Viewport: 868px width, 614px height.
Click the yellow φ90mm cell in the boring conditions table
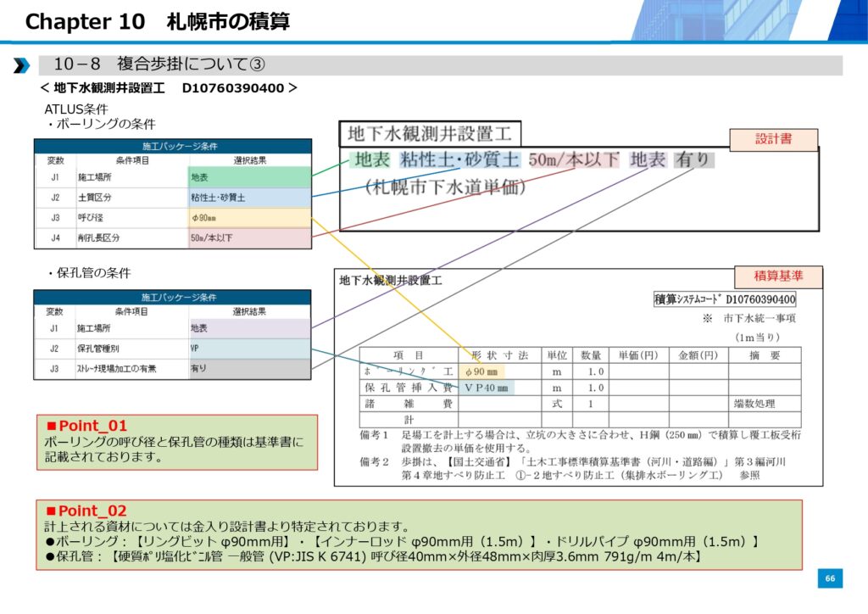pyautogui.click(x=250, y=218)
